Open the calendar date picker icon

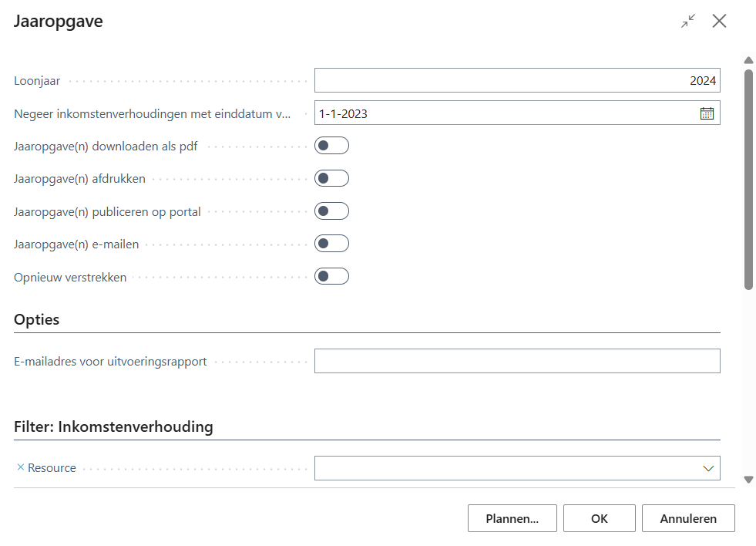(x=707, y=113)
